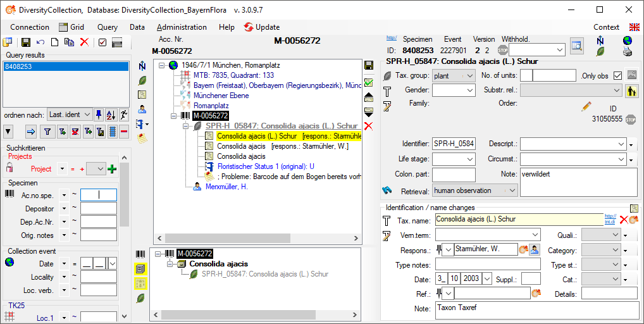Click the A-Z sort button
The width and height of the screenshot is (644, 324).
point(111,115)
